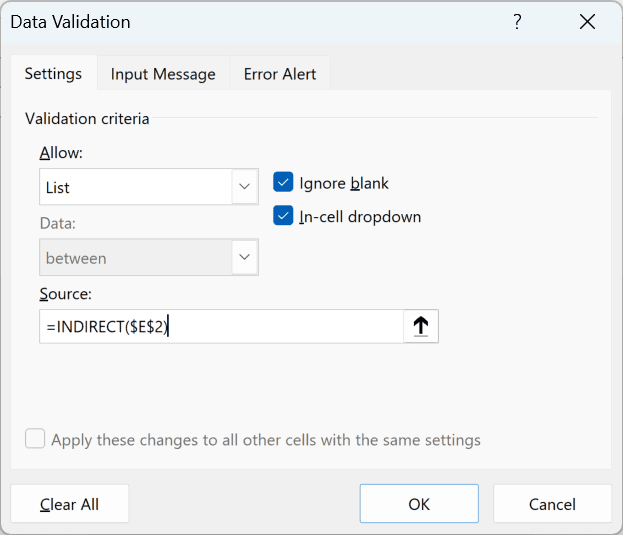The image size is (623, 535).
Task: Switch to the Error Alert tab
Action: pyautogui.click(x=280, y=74)
